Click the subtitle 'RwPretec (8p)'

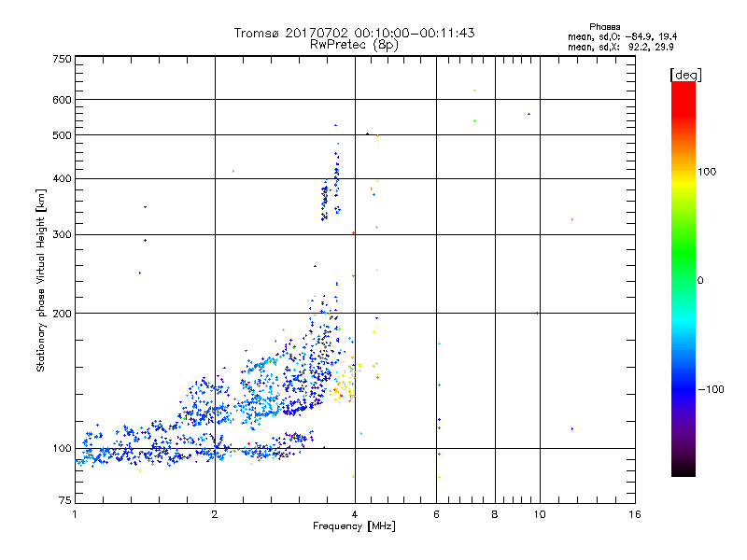(x=354, y=45)
